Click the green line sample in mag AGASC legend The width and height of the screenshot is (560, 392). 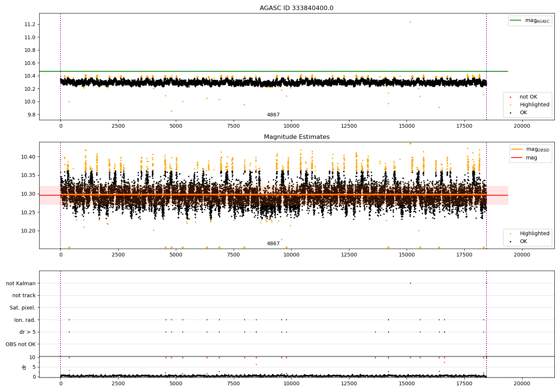pos(516,21)
